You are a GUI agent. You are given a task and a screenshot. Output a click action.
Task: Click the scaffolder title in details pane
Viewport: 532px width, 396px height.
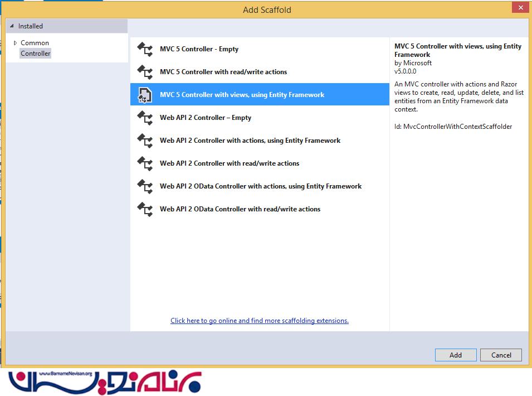tap(458, 50)
